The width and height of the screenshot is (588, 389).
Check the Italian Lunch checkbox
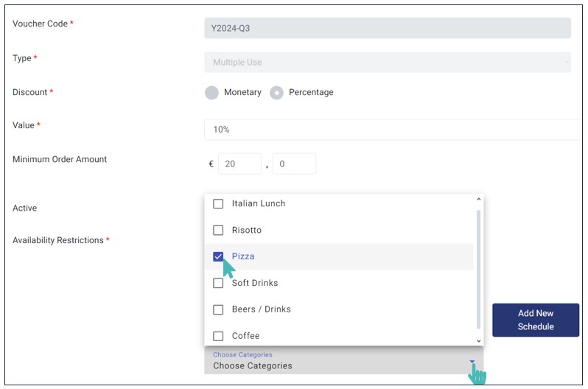coord(218,203)
